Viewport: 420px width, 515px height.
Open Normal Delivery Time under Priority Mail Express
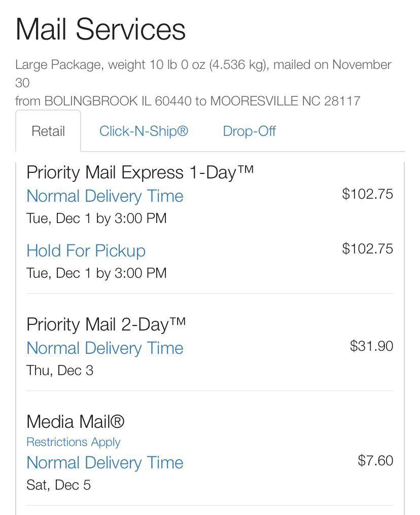[105, 196]
